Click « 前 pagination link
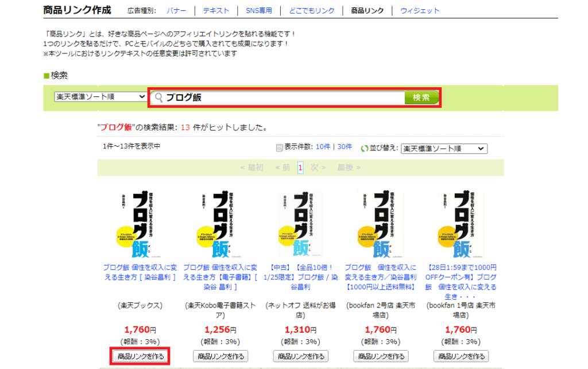 (x=283, y=168)
